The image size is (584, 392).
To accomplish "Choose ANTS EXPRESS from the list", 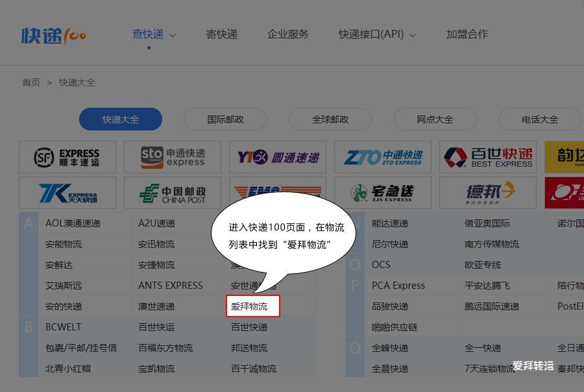I will 171,286.
